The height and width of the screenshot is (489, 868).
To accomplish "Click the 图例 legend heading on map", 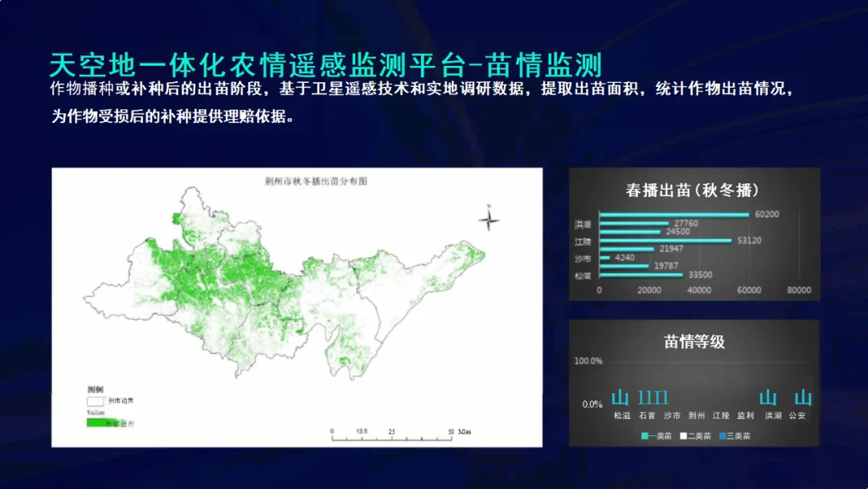I will pos(95,389).
